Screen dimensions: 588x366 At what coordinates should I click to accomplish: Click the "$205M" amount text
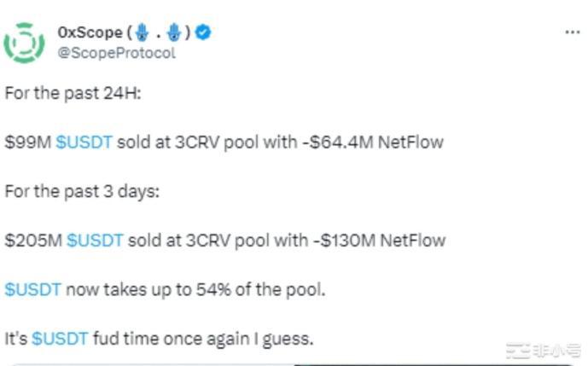(x=32, y=241)
